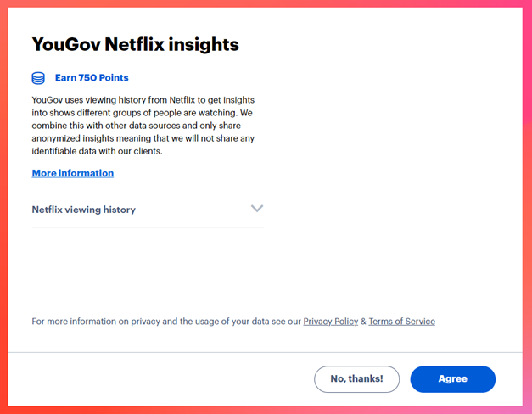This screenshot has width=532, height=414.
Task: Click the underline below Netflix viewing history row
Action: pyautogui.click(x=148, y=227)
